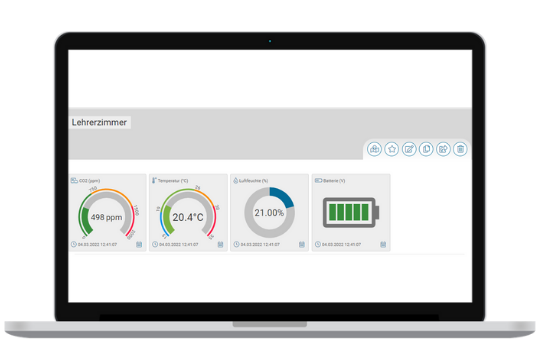The height and width of the screenshot is (360, 540).
Task: Click the CO2 sensor icon in card header
Action: pos(74,181)
